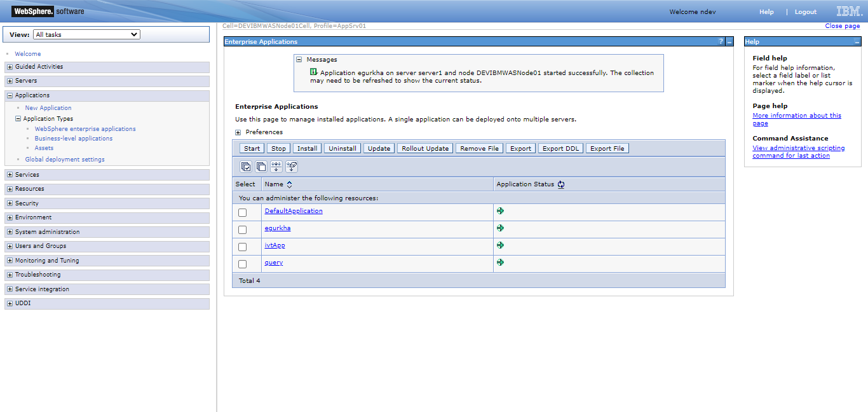868x412 pixels.
Task: Open Global deployment settings
Action: tap(65, 160)
